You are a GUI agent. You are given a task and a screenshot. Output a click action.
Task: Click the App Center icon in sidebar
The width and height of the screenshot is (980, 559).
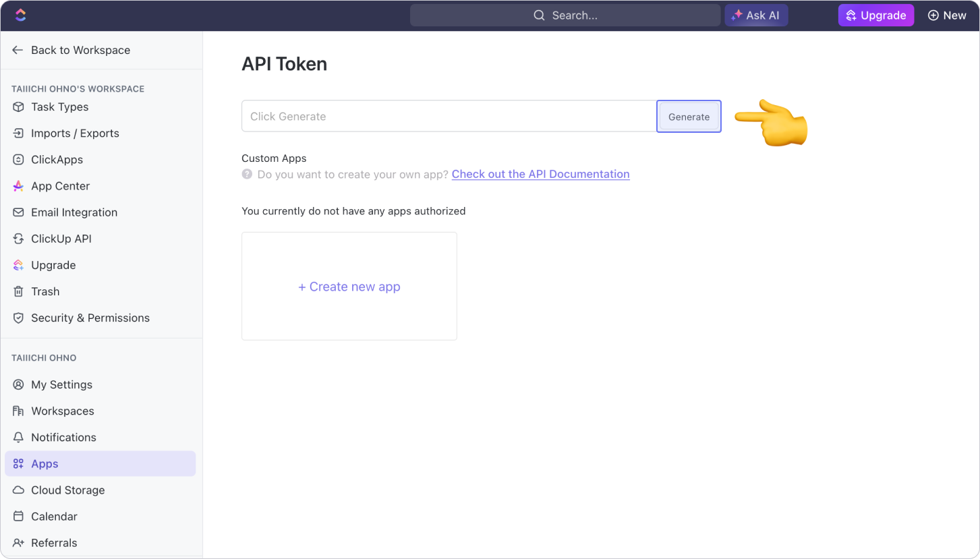pyautogui.click(x=18, y=186)
